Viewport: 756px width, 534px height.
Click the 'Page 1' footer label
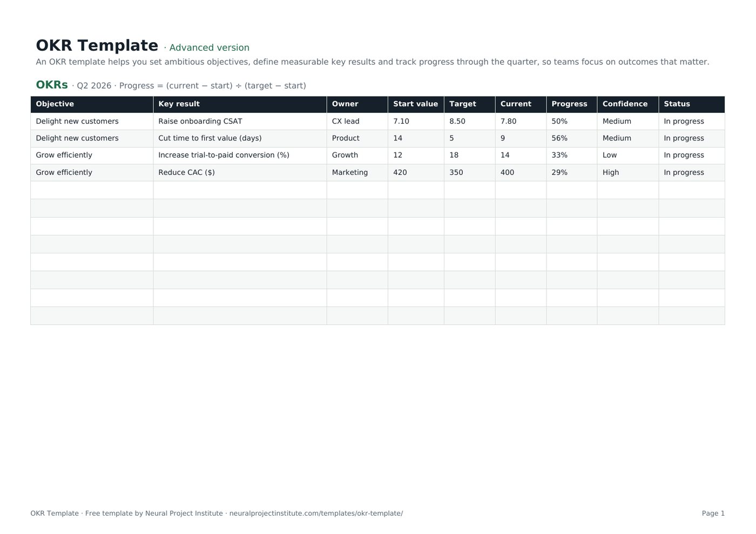point(713,513)
